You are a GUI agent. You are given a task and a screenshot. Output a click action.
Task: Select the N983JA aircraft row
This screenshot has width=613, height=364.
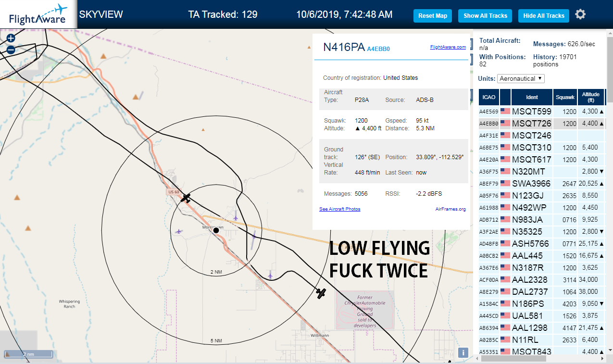pyautogui.click(x=541, y=219)
